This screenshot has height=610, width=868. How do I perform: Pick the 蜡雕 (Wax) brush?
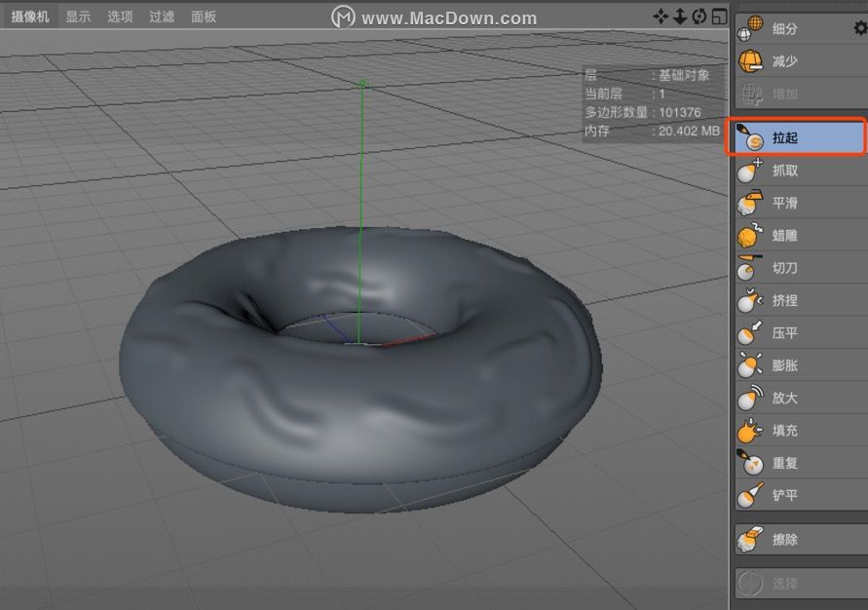801,235
